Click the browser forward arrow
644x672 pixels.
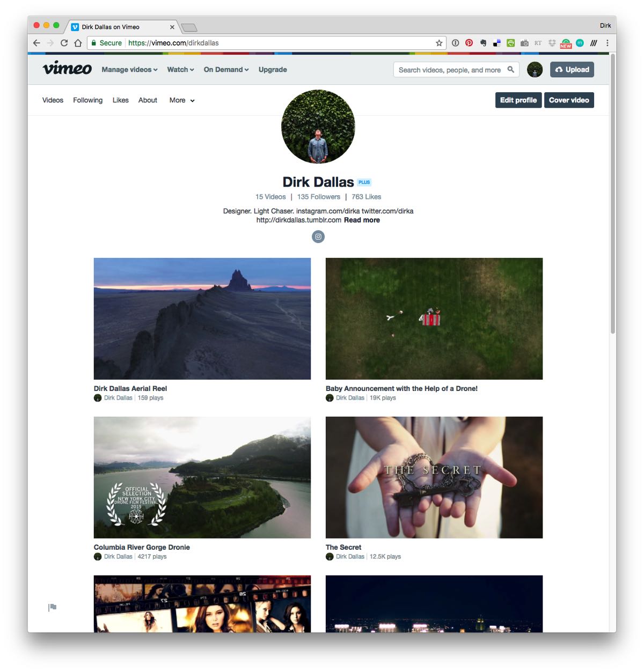(50, 43)
